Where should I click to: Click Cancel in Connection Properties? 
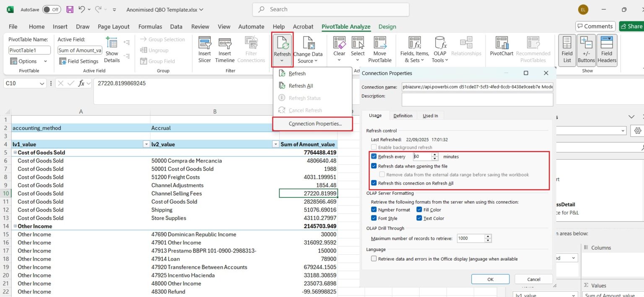click(x=533, y=279)
